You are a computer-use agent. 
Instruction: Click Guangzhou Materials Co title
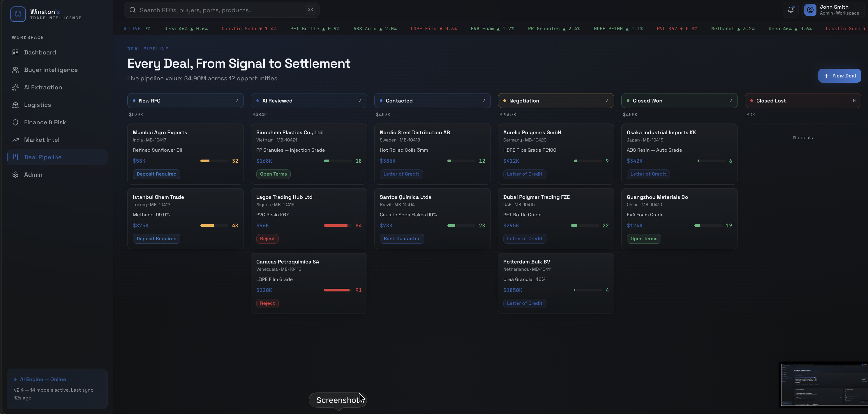pos(657,197)
